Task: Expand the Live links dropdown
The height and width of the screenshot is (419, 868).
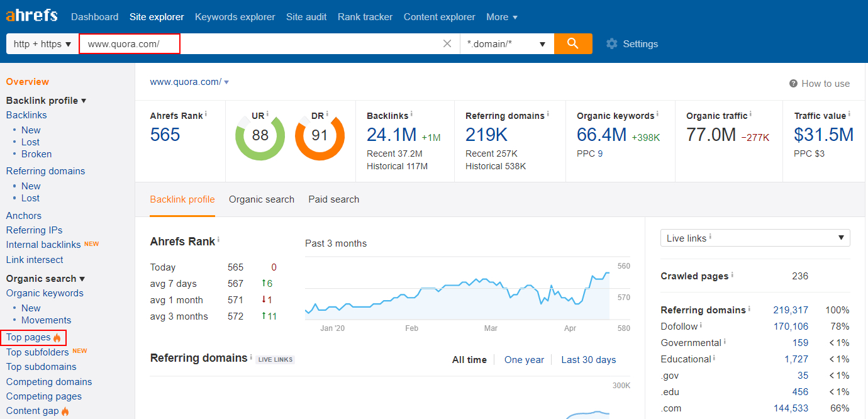Action: click(x=755, y=238)
